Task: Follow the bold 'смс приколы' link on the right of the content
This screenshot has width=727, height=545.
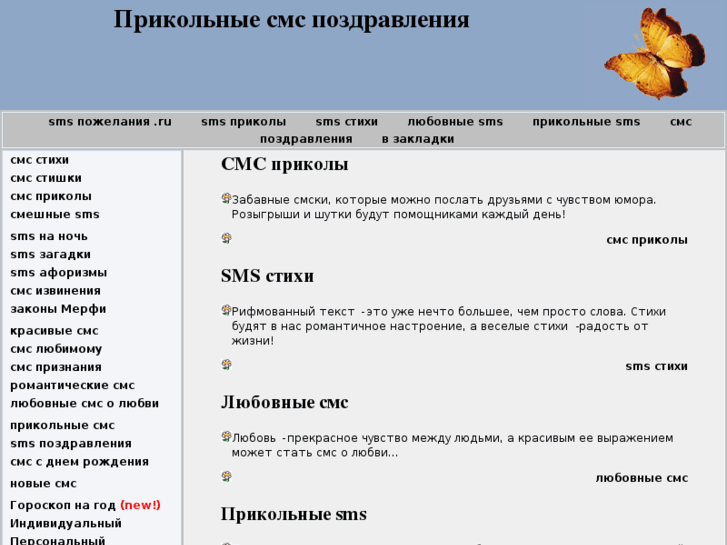Action: (647, 240)
